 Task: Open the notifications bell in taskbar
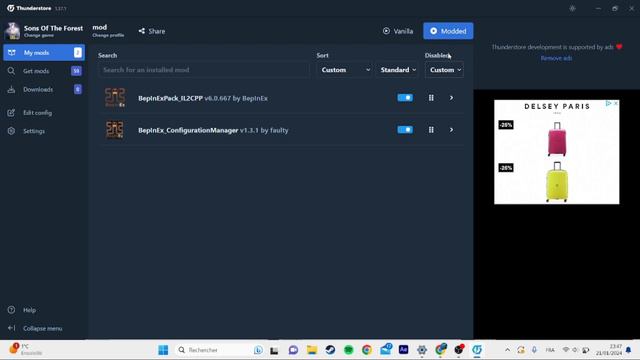pyautogui.click(x=629, y=350)
